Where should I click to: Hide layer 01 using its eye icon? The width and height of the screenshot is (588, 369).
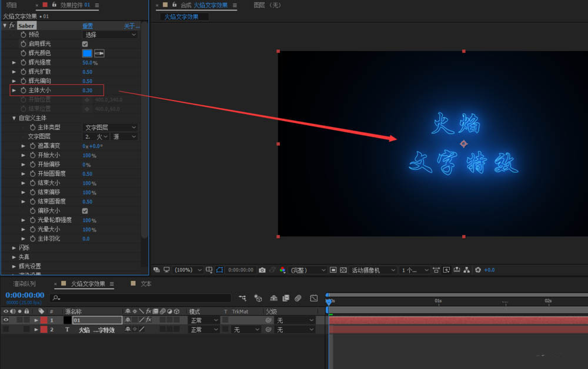pyautogui.click(x=6, y=320)
